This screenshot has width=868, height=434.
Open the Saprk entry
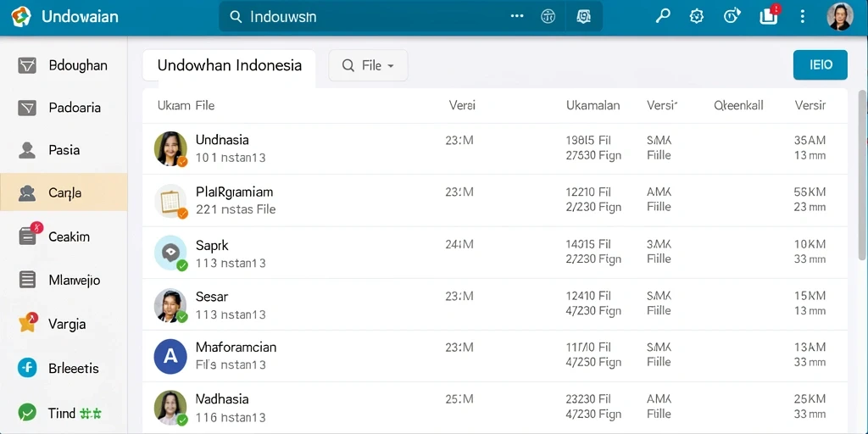495,252
